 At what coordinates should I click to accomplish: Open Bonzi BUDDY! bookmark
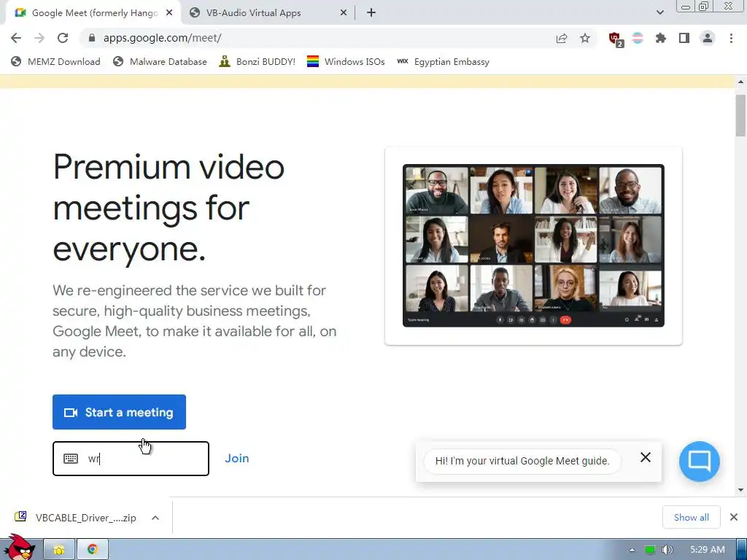[258, 62]
